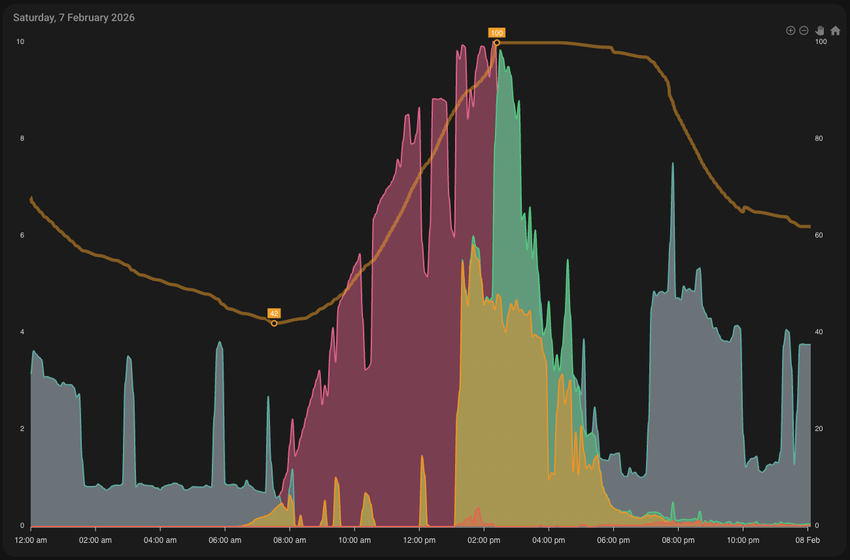Activate the hand panning tool
This screenshot has height=560, width=850.
[819, 31]
